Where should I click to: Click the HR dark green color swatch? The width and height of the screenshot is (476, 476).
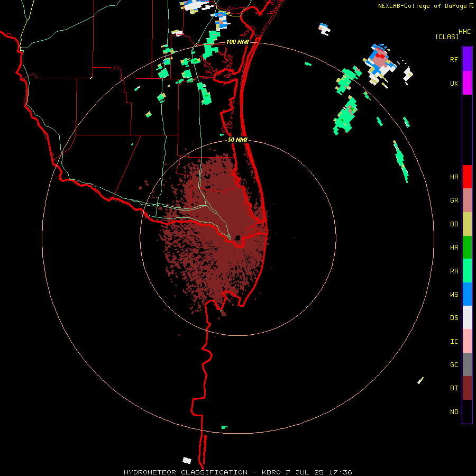[x=467, y=248]
